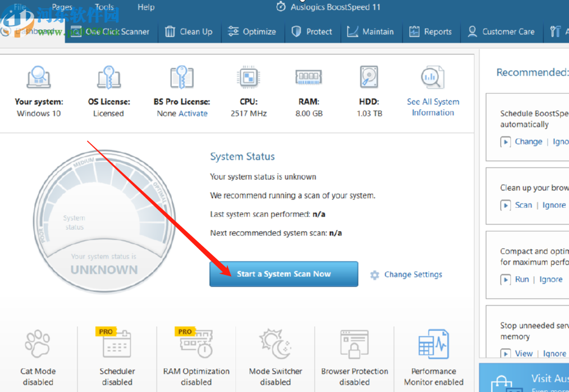Switch to the Optimize tab
Image resolution: width=569 pixels, height=392 pixels.
pos(252,32)
